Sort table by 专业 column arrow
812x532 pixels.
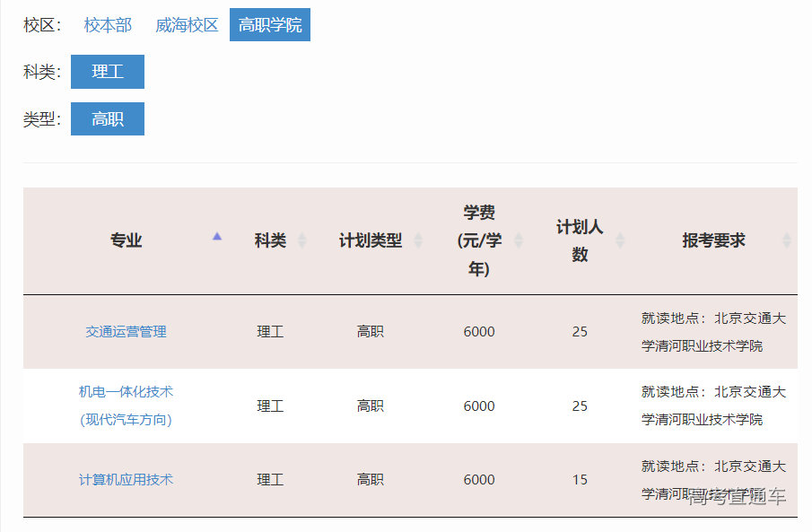click(216, 237)
